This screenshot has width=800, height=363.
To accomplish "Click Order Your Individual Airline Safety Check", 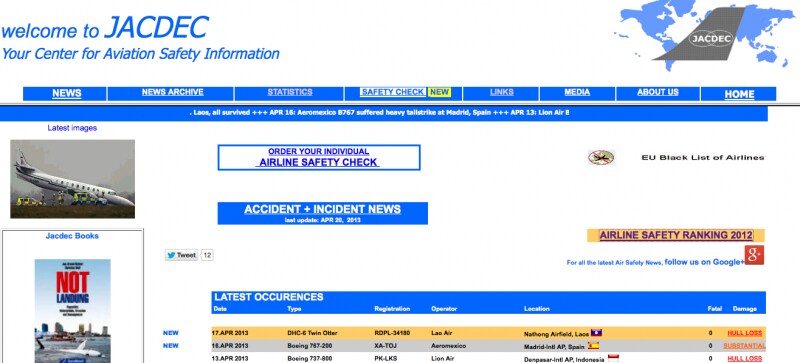I will (x=319, y=157).
